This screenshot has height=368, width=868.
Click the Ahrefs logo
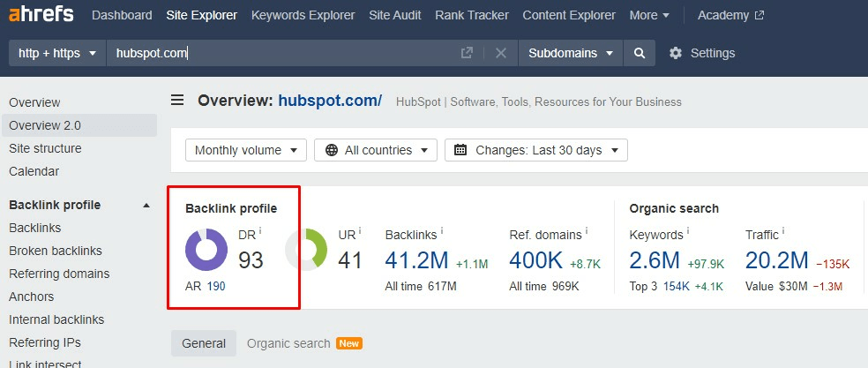pyautogui.click(x=41, y=14)
